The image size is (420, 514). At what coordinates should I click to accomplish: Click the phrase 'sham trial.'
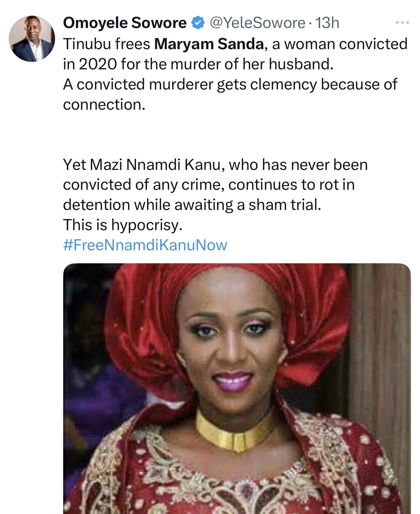(285, 205)
